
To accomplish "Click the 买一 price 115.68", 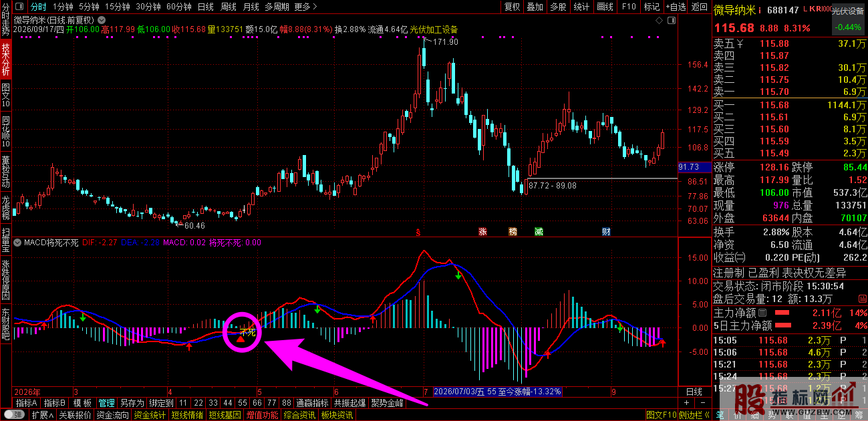I will tap(774, 105).
